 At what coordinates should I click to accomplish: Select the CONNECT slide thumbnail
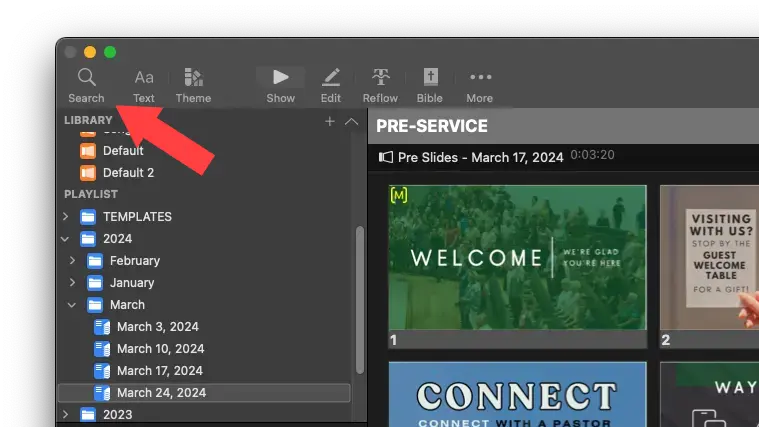coord(517,394)
